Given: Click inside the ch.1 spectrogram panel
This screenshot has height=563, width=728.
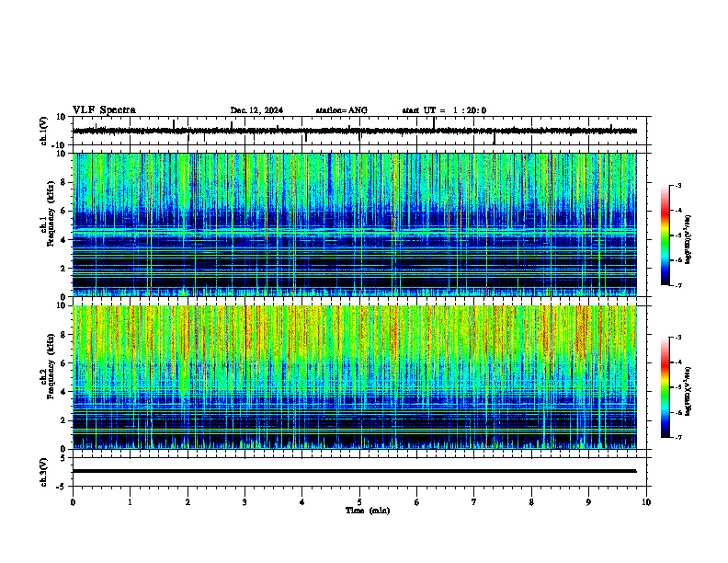Looking at the screenshot, I should tap(354, 224).
